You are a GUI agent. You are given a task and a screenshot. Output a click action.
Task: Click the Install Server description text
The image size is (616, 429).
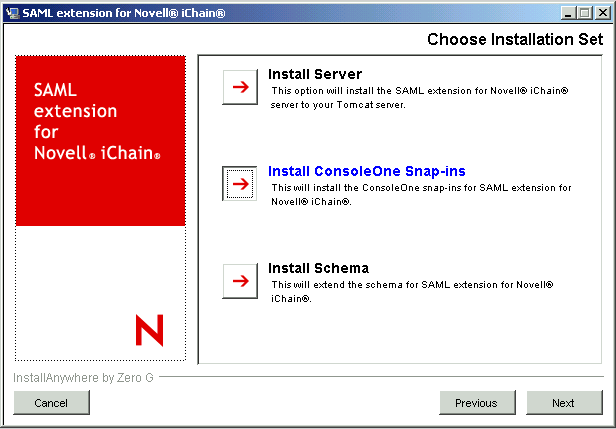tap(420, 98)
